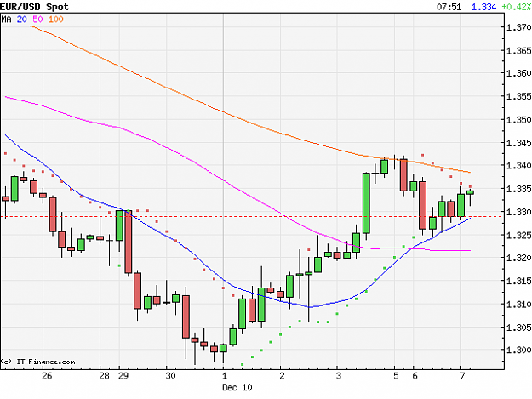The width and height of the screenshot is (532, 399).
Task: Select the MA 20 legend label
Action: 22,20
